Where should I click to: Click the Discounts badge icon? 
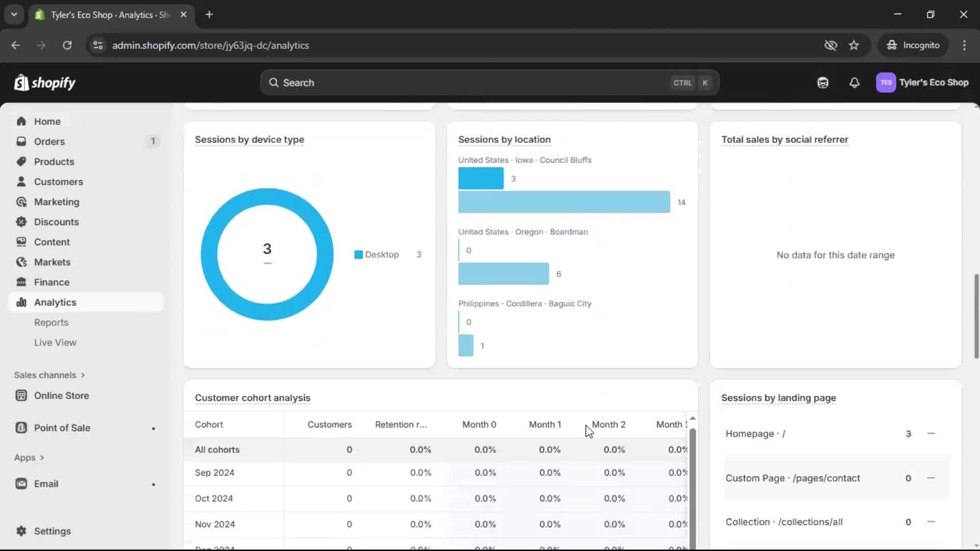point(21,222)
